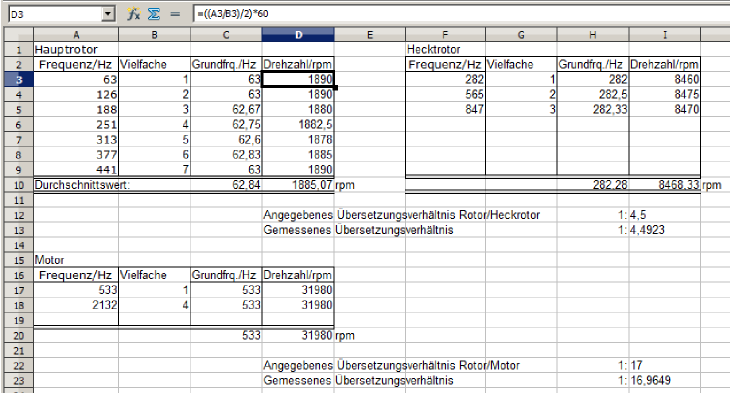The width and height of the screenshot is (730, 393).
Task: Click the Durchschnittswert label cell
Action: click(x=76, y=185)
